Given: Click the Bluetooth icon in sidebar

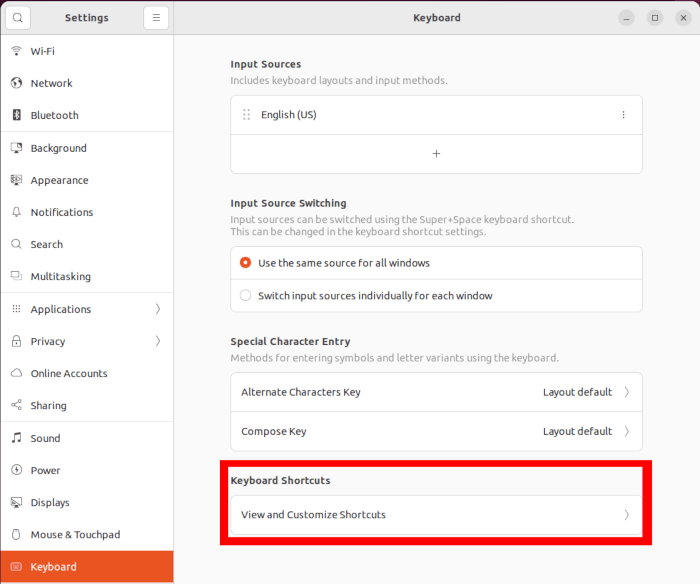Looking at the screenshot, I should (x=16, y=115).
